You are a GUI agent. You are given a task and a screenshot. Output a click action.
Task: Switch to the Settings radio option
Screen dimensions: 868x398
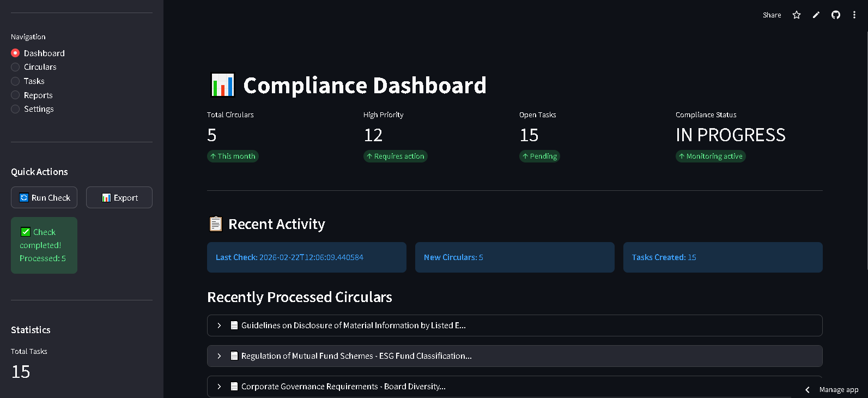16,109
